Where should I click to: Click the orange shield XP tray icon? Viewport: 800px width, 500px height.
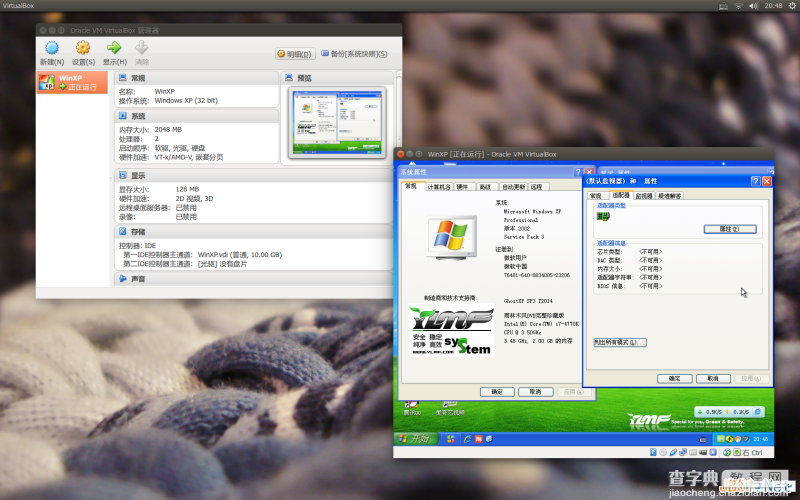point(737,439)
